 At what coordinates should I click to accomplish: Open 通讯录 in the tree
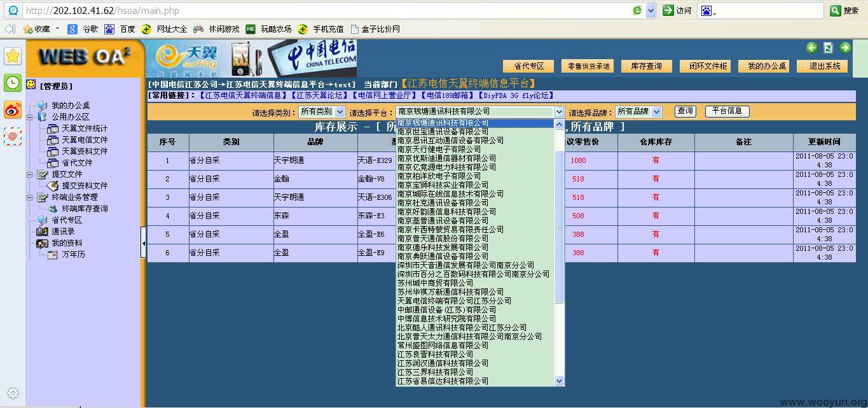63,232
